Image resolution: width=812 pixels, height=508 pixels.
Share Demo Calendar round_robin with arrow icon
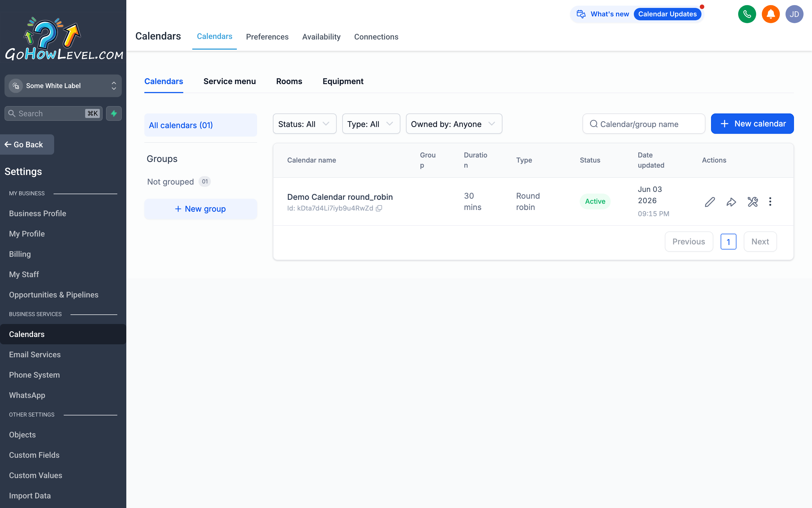[731, 202]
